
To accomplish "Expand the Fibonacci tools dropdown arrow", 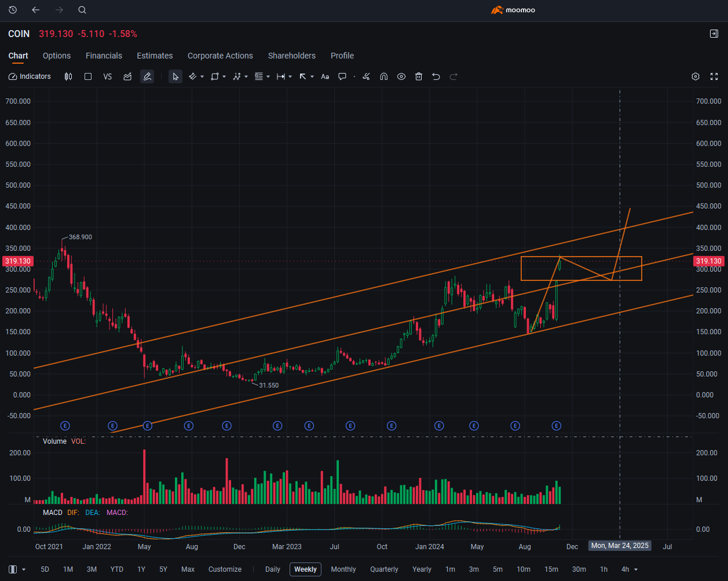I will click(268, 76).
